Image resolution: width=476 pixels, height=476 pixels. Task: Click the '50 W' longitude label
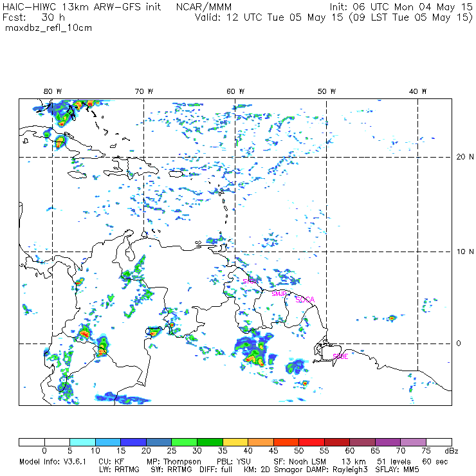tap(327, 91)
